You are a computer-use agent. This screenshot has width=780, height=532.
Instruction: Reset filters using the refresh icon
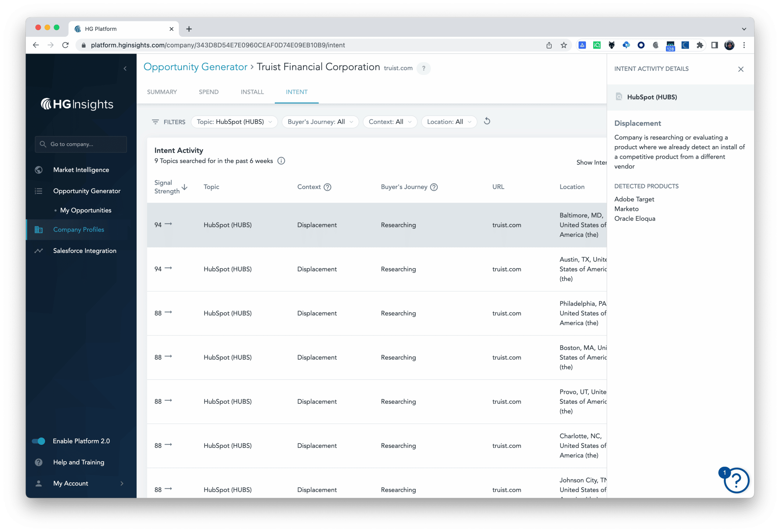coord(487,121)
